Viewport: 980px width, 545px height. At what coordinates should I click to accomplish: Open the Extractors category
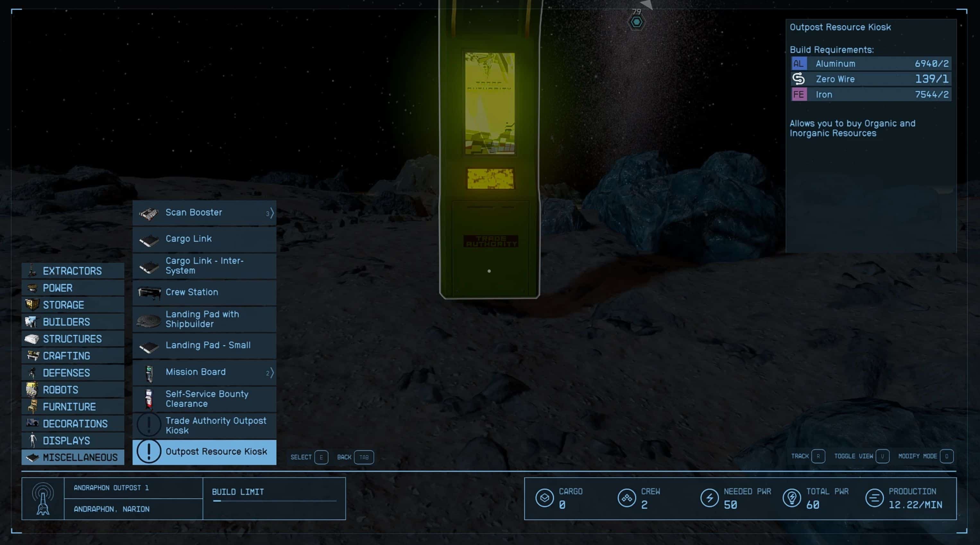pyautogui.click(x=73, y=271)
